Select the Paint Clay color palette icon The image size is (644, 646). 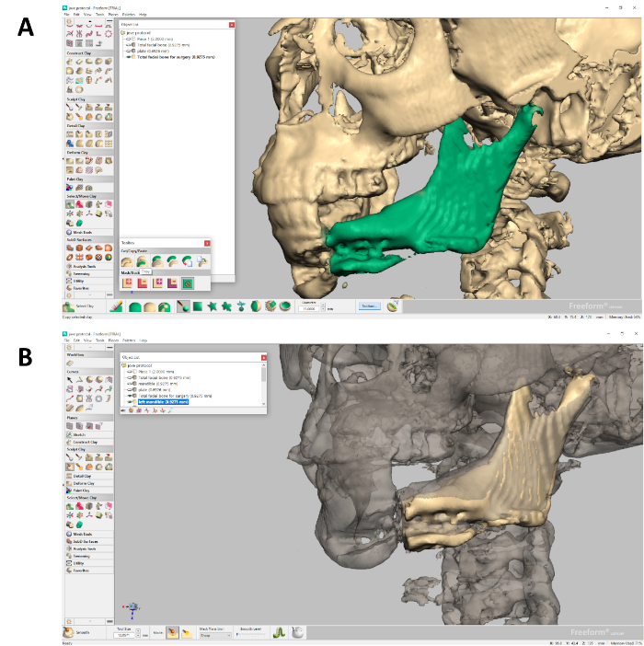coord(70,188)
